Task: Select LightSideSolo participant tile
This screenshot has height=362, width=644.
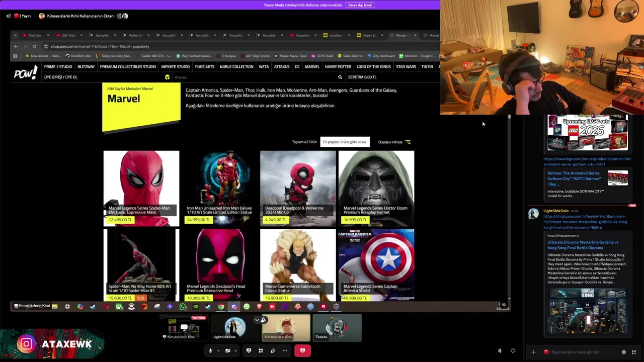Action: (234, 328)
